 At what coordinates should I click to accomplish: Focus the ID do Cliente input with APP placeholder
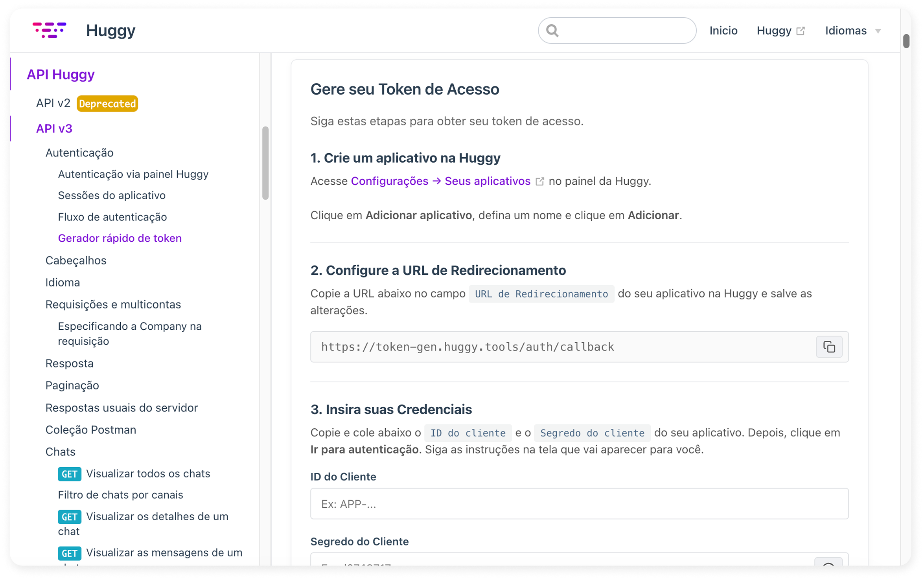point(579,504)
